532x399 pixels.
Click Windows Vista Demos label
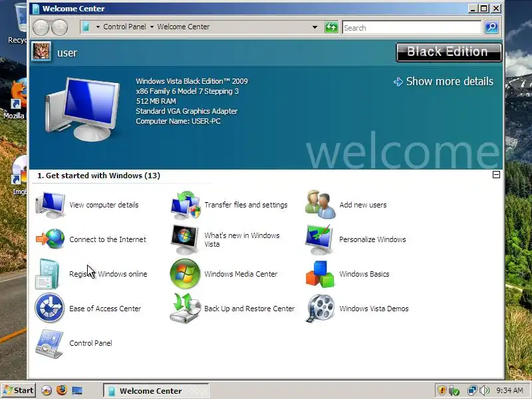[374, 309]
